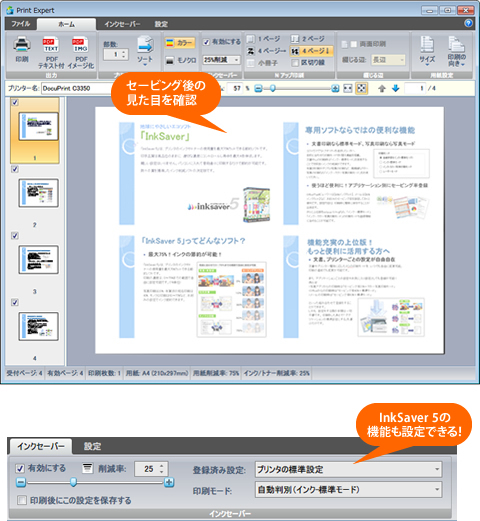Viewport: 480px width, 521px height.
Task: Select 1ページ layout button
Action: (263, 39)
